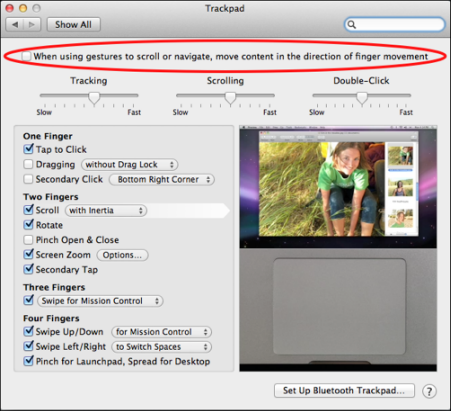Click Set Up Bluetooth Trackpad button
The width and height of the screenshot is (451, 411).
pyautogui.click(x=344, y=391)
